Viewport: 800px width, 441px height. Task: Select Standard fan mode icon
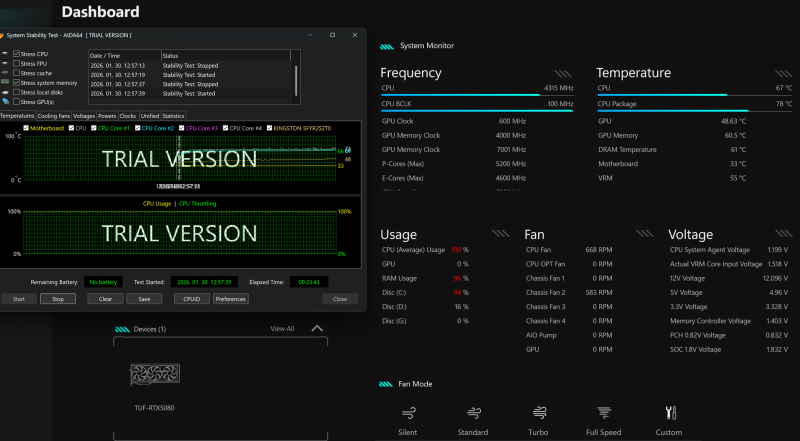pos(474,412)
